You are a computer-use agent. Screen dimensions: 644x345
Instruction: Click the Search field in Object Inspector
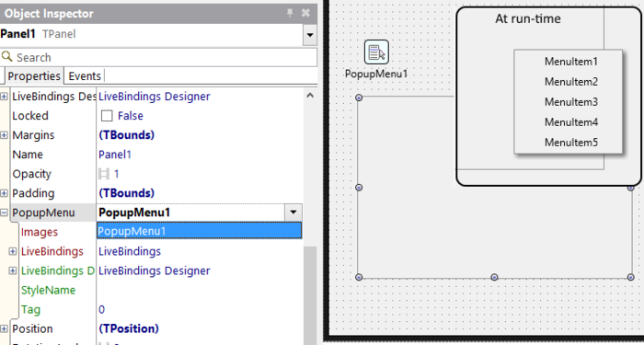pyautogui.click(x=158, y=57)
